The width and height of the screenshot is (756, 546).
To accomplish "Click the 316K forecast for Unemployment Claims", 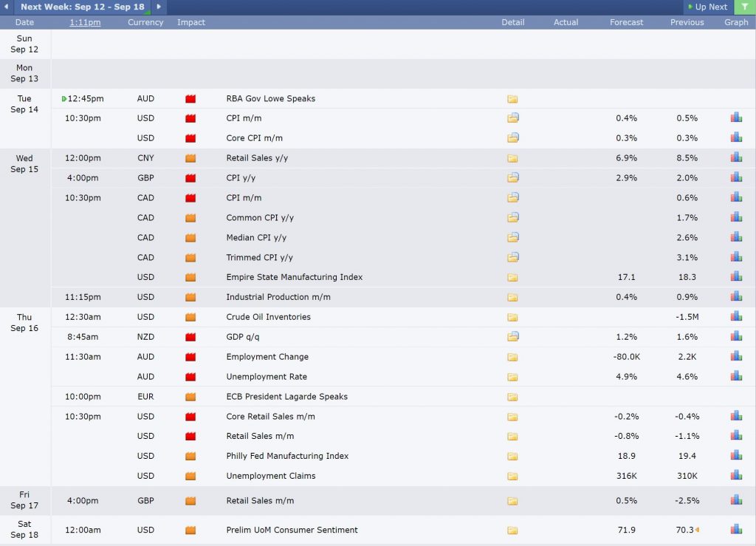I will click(626, 476).
